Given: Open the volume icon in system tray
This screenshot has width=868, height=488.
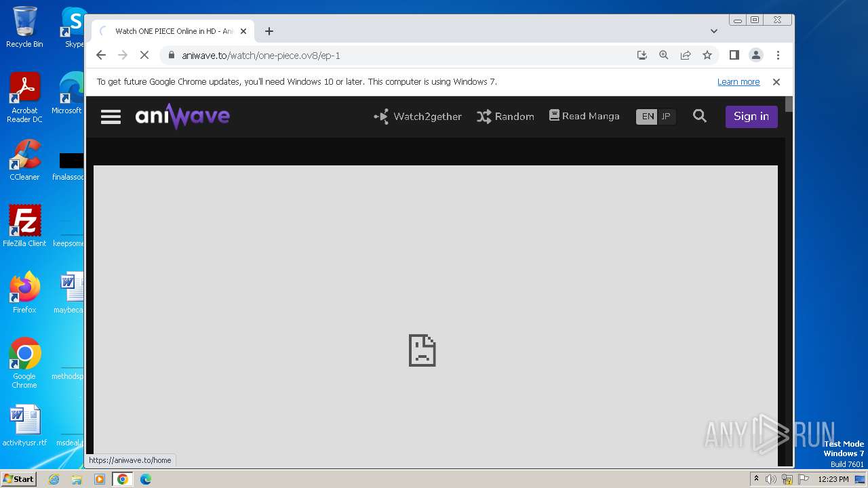Looking at the screenshot, I should click(x=771, y=479).
